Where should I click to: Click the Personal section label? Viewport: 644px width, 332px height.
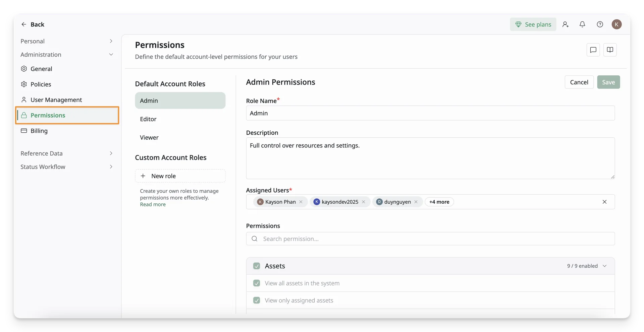tap(33, 41)
